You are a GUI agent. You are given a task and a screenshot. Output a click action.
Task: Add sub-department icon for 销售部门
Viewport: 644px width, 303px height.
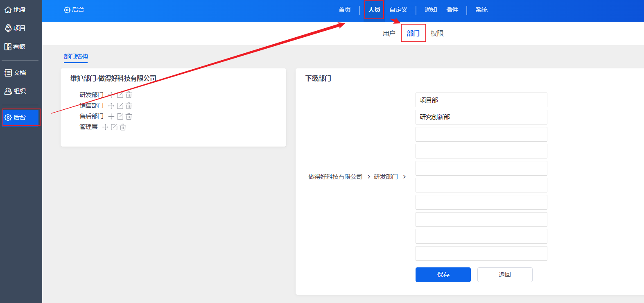coord(111,106)
